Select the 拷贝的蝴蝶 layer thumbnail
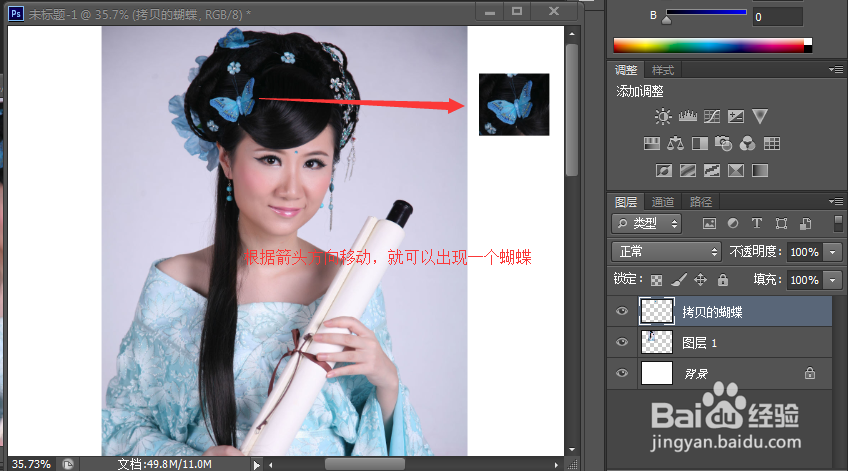 click(657, 311)
